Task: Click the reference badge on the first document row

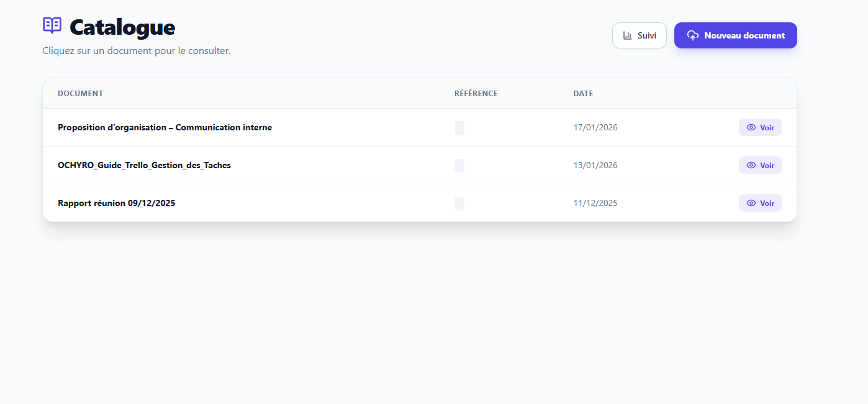Action: pos(459,127)
